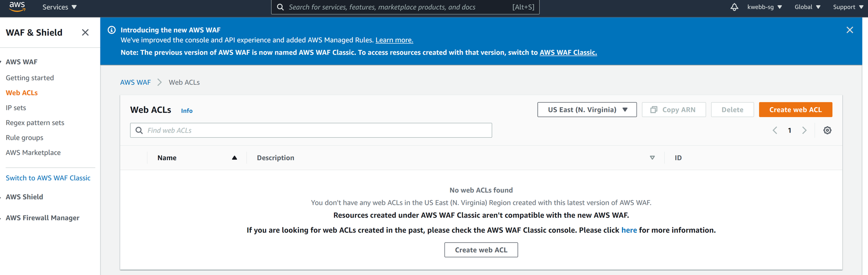Click the Web ACLs breadcrumb text
The image size is (868, 275).
tap(184, 82)
